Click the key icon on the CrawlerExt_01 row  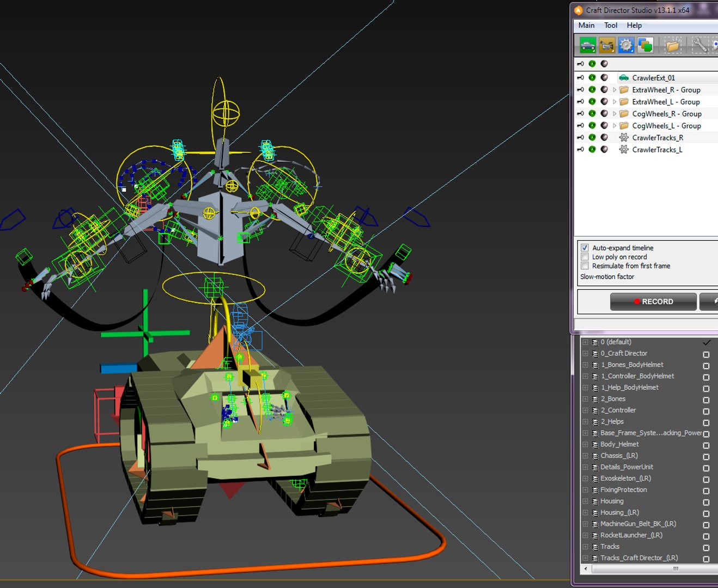(x=580, y=78)
